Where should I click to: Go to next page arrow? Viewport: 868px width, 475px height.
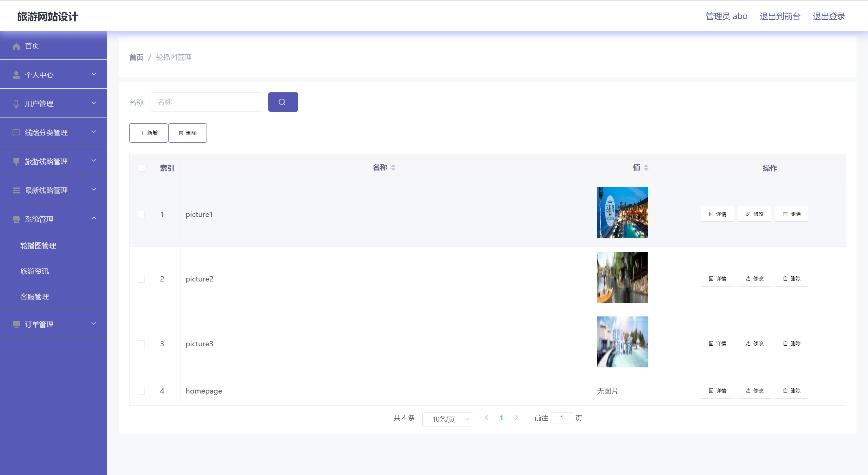click(516, 418)
